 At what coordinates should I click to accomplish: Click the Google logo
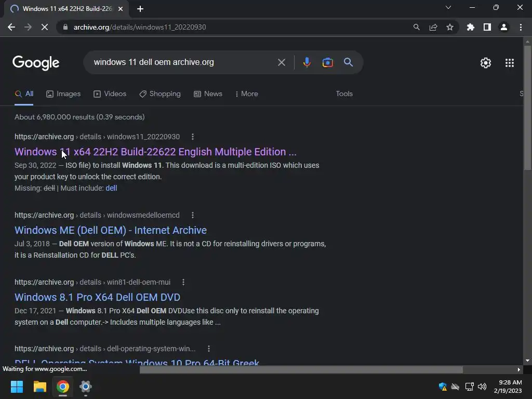pyautogui.click(x=36, y=63)
